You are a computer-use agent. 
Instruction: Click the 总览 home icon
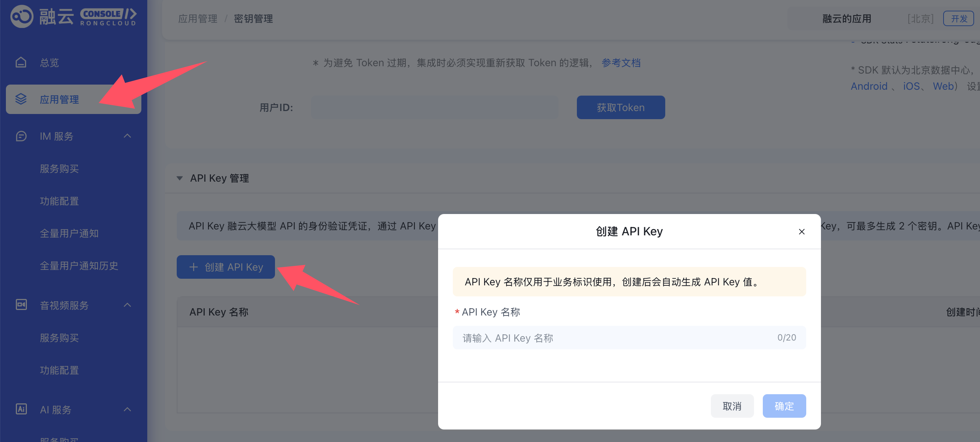coord(21,62)
